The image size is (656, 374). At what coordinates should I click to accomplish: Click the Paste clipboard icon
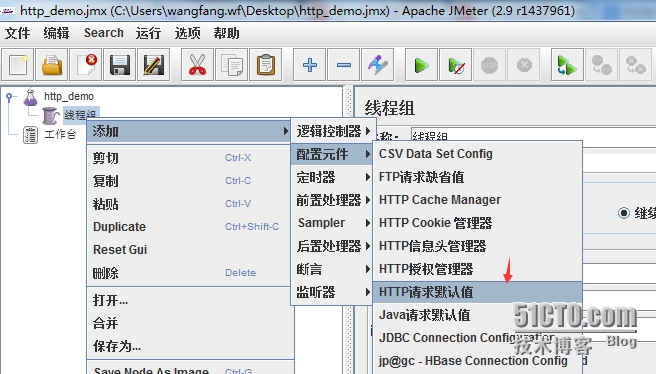coord(266,65)
